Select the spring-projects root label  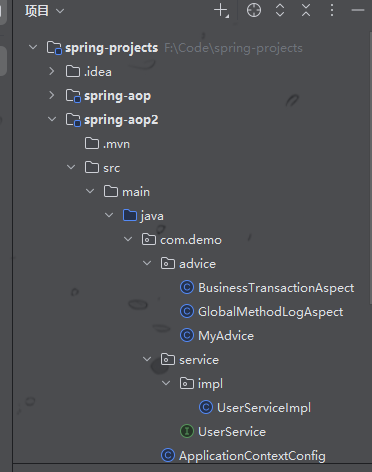tap(111, 48)
